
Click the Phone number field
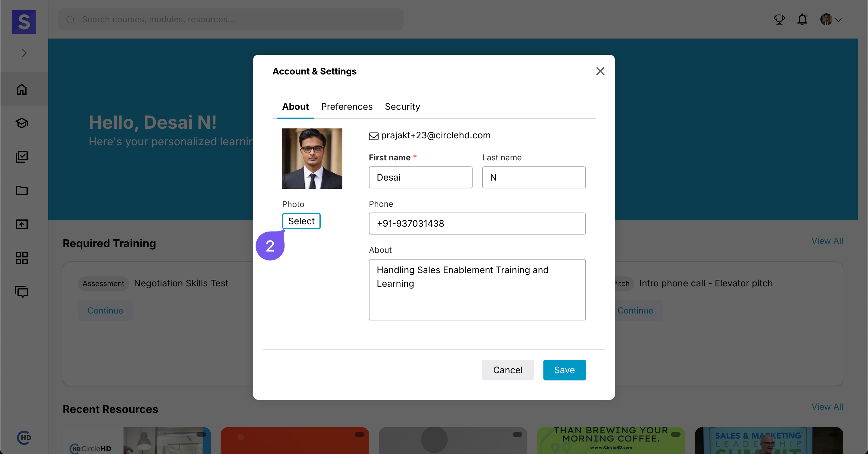tap(477, 223)
